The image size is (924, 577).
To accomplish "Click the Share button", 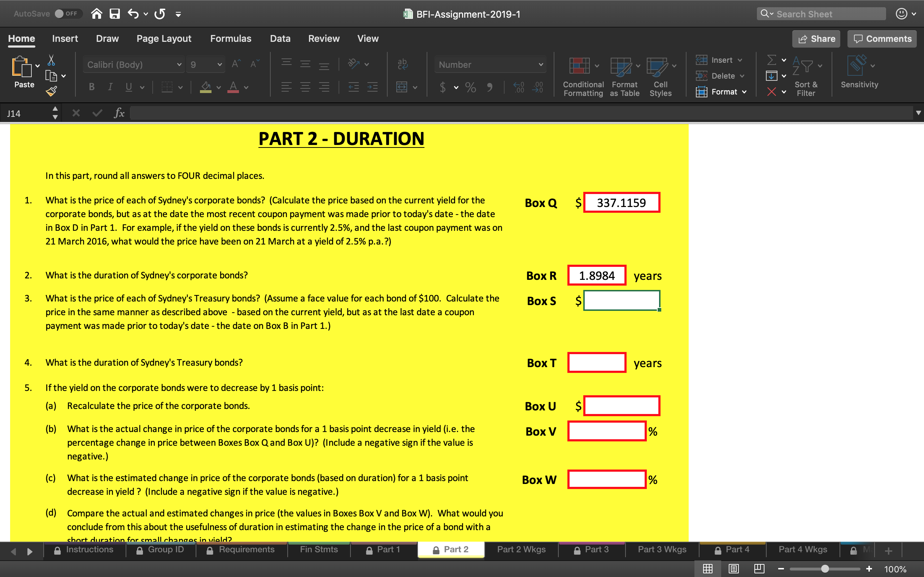I will pyautogui.click(x=816, y=39).
